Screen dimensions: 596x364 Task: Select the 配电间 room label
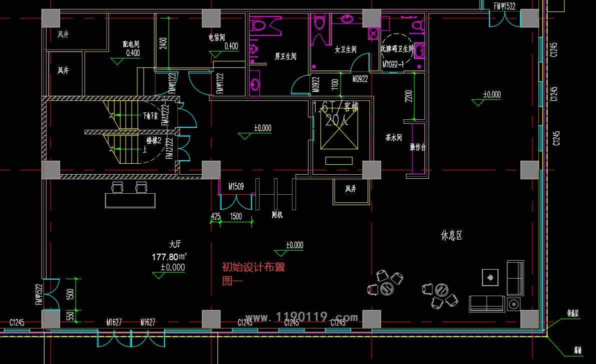point(131,44)
